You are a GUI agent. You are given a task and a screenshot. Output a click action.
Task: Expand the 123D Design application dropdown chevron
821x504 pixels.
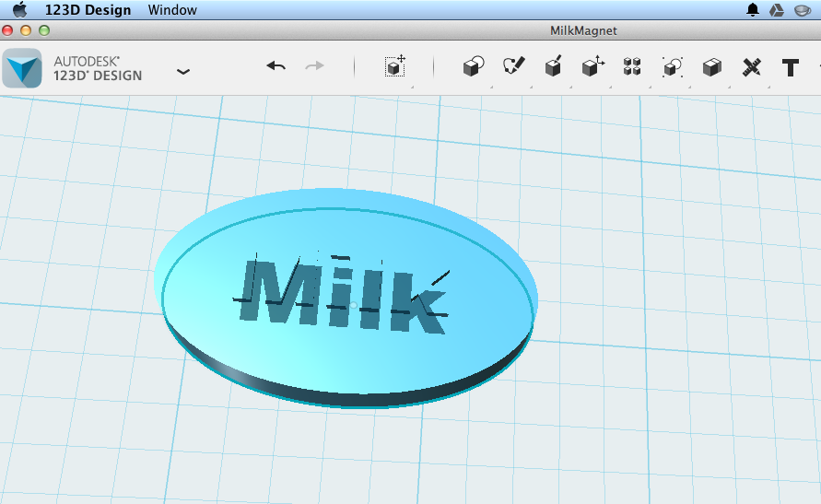182,72
